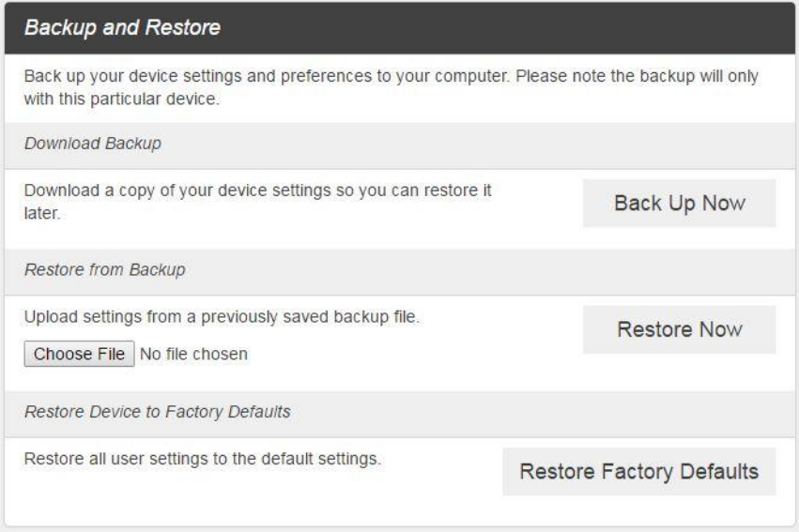This screenshot has height=532, width=799.
Task: Select the 'Restore from Backup' section header
Action: [105, 270]
